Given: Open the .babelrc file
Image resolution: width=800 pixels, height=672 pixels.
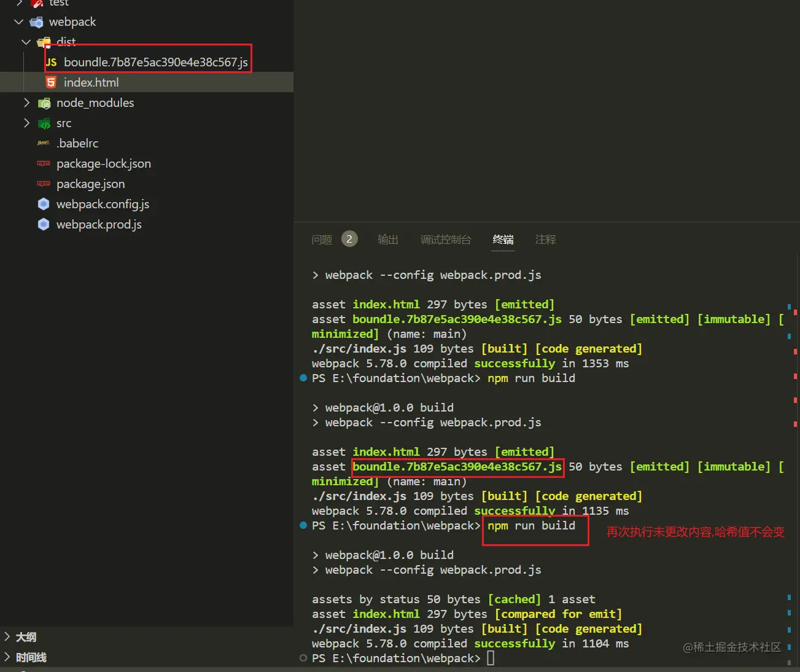Looking at the screenshot, I should 77,143.
